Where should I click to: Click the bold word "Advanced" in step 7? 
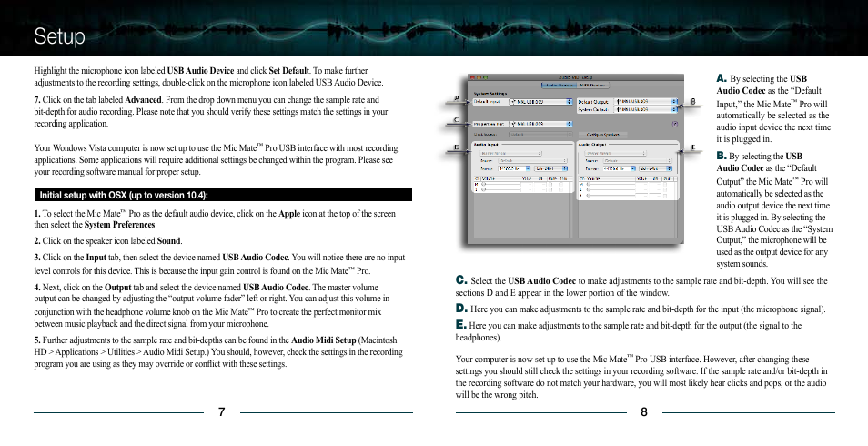[144, 100]
